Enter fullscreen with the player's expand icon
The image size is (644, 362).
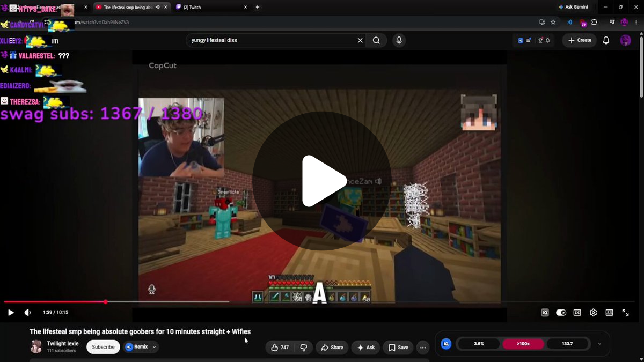click(x=625, y=313)
